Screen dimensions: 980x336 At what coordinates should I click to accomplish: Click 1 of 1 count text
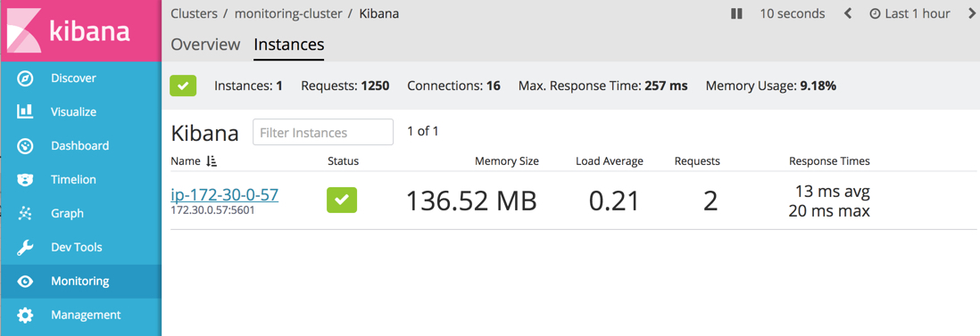(423, 132)
